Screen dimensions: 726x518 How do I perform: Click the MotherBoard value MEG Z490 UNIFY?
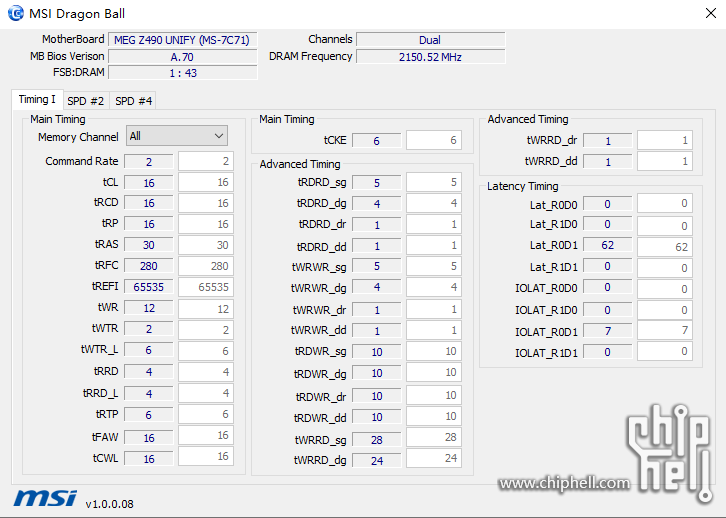click(x=182, y=40)
